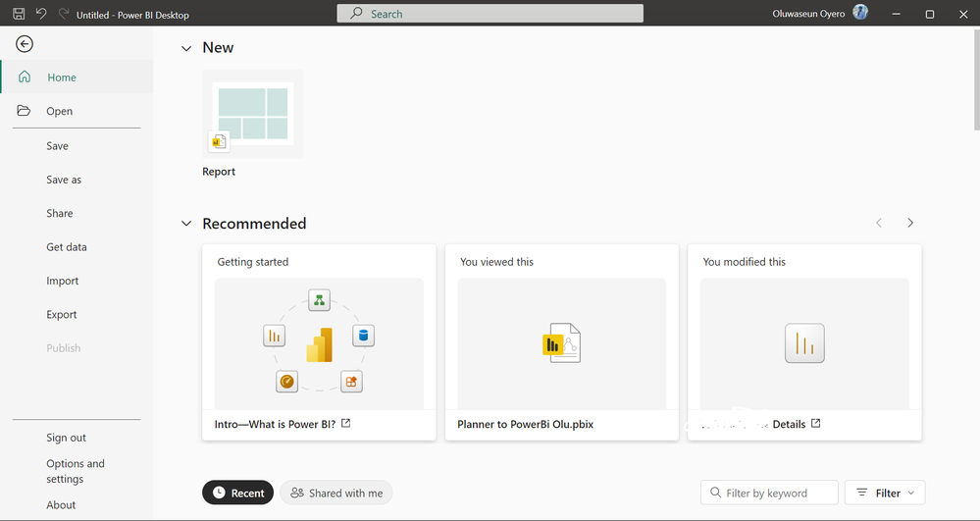
Task: Select Open in the side menu
Action: click(77, 111)
